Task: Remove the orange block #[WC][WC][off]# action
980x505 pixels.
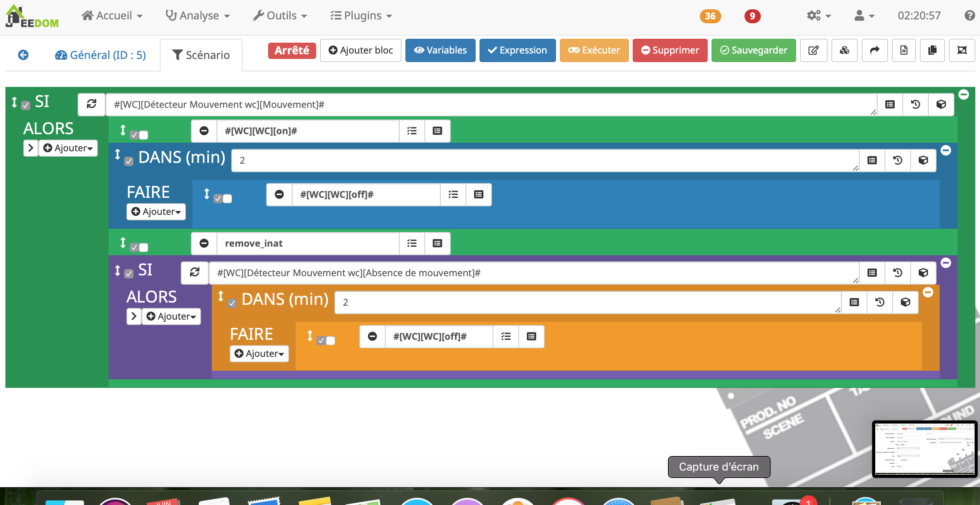Action: [x=372, y=337]
